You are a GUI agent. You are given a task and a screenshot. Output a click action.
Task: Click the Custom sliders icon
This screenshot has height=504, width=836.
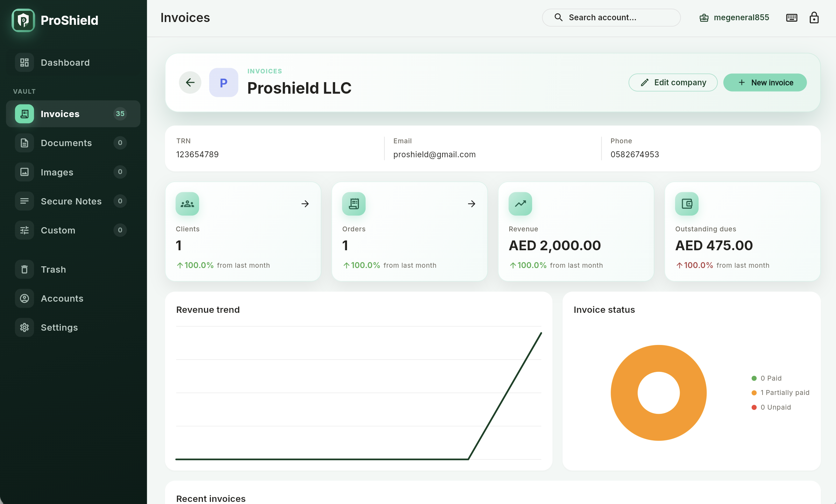24,230
